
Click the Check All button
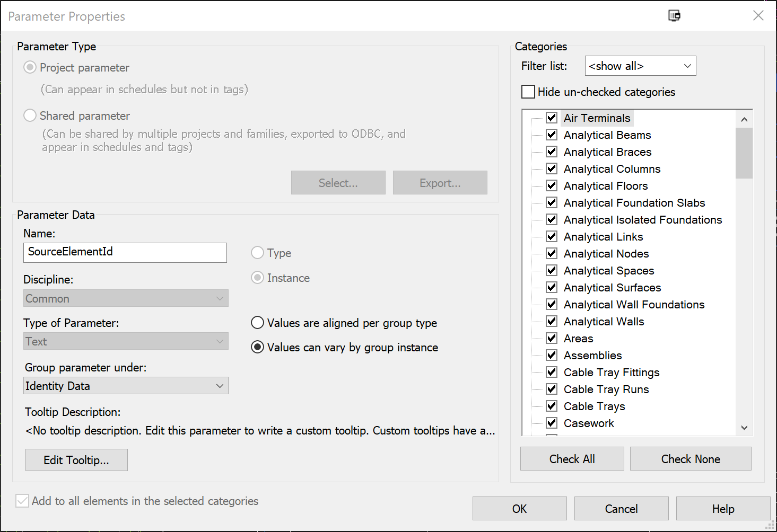click(x=572, y=459)
